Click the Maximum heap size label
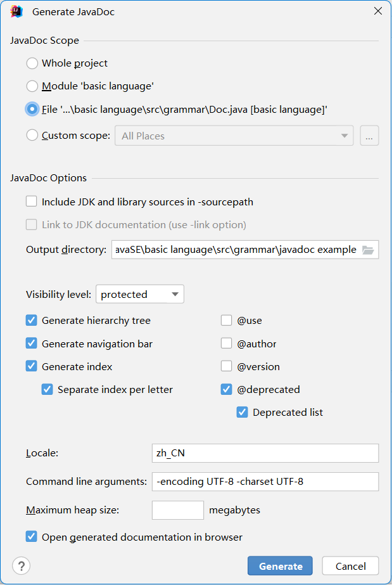Viewport: 392px width, 585px height. [x=73, y=510]
